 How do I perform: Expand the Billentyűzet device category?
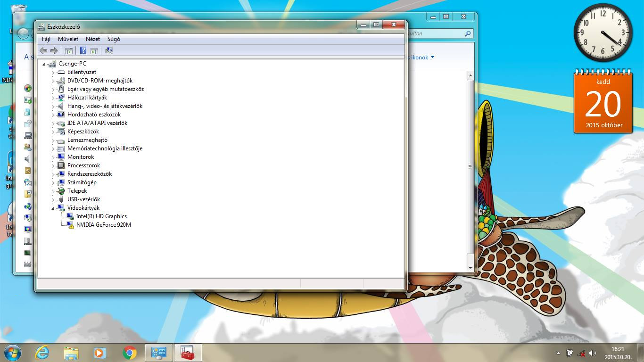point(53,73)
